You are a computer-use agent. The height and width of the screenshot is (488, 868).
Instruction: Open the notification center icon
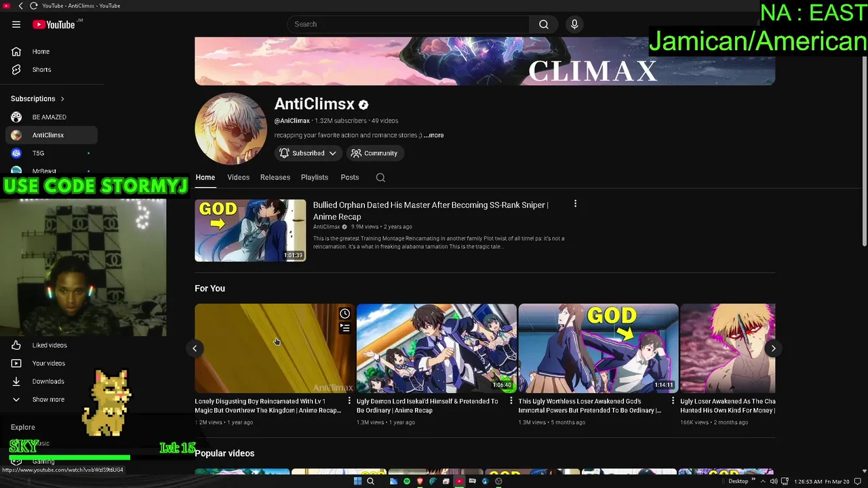858,481
